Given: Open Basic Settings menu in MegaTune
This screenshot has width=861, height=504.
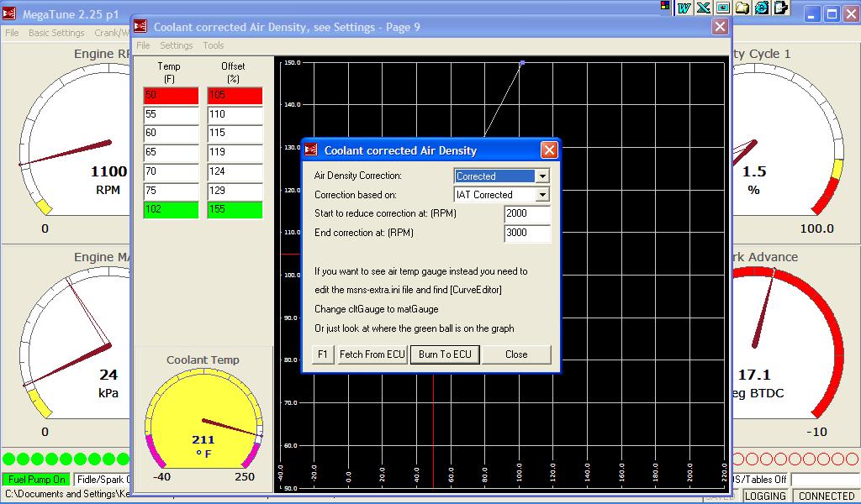Looking at the screenshot, I should pyautogui.click(x=56, y=33).
